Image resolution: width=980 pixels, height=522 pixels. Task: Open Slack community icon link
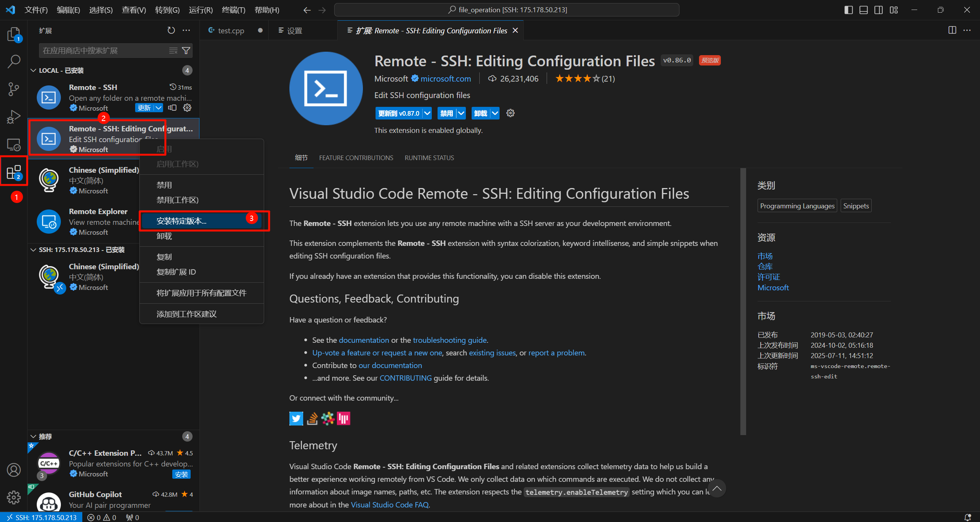coord(328,419)
